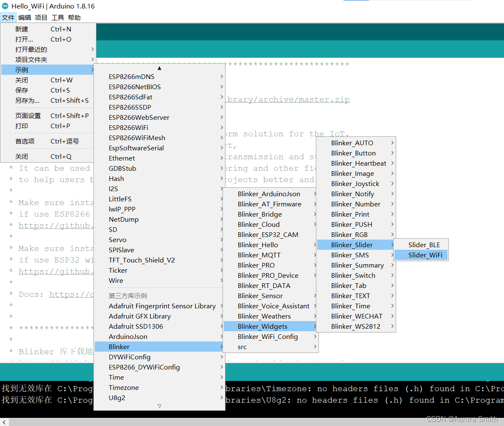The width and height of the screenshot is (504, 426).
Task: Open 首选项 preferences entry
Action: click(48, 141)
